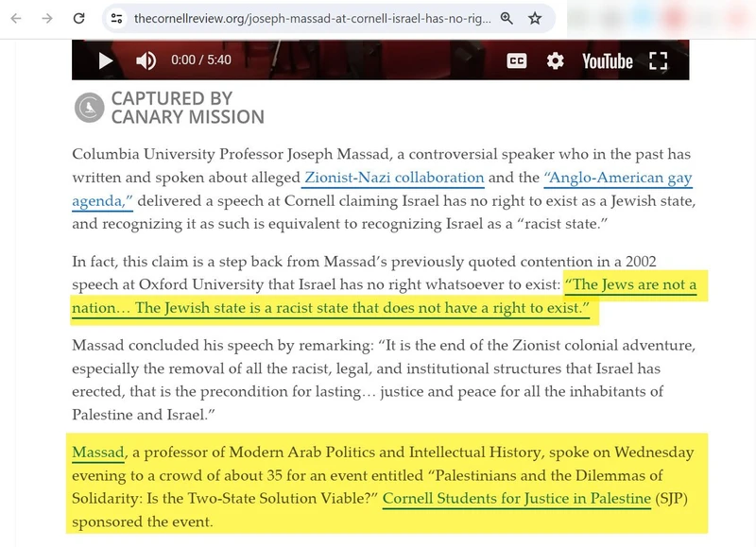Reload the page
The width and height of the screenshot is (756, 547).
[79, 18]
